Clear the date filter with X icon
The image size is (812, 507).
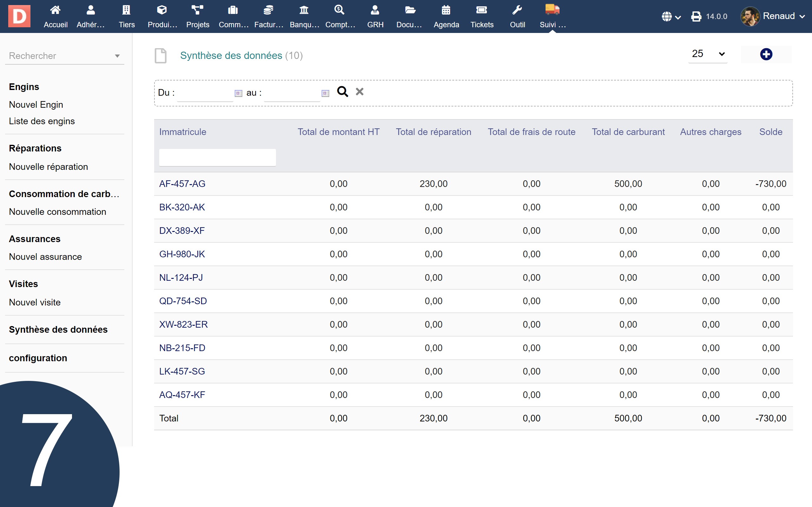point(359,92)
